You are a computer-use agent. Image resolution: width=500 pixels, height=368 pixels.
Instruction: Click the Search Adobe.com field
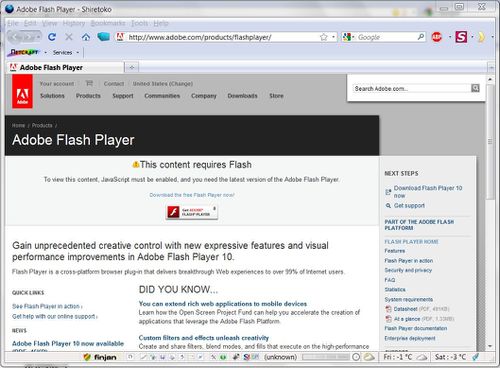coord(412,88)
